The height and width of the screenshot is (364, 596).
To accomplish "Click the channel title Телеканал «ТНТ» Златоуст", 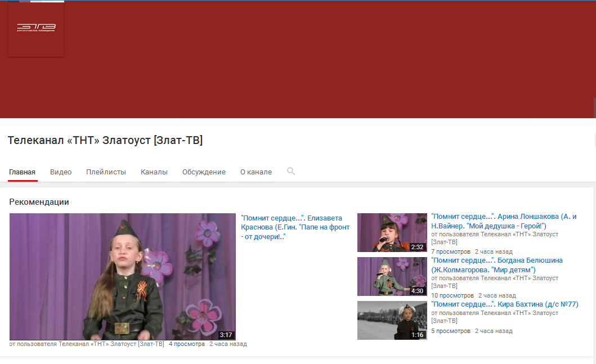I will coord(105,140).
